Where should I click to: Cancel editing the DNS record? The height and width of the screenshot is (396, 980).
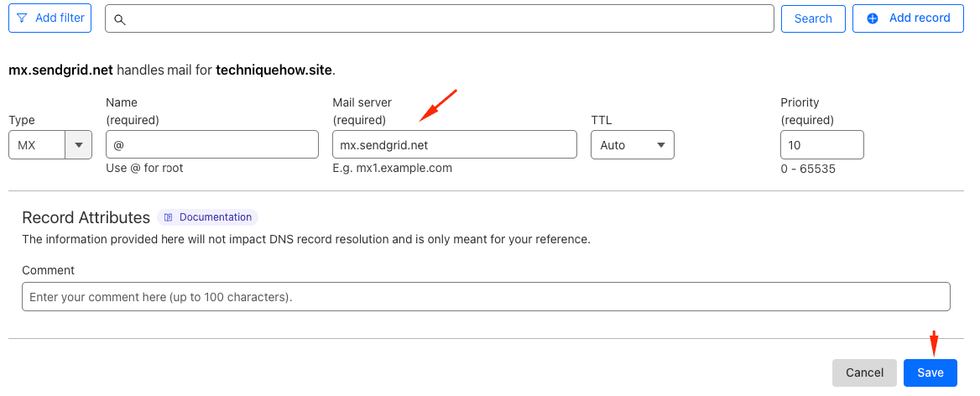click(x=864, y=373)
